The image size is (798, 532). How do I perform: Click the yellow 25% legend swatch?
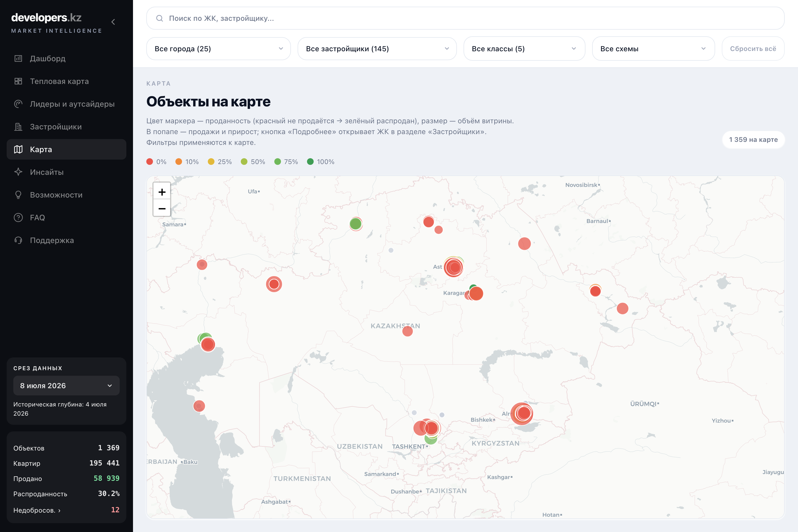coord(211,162)
